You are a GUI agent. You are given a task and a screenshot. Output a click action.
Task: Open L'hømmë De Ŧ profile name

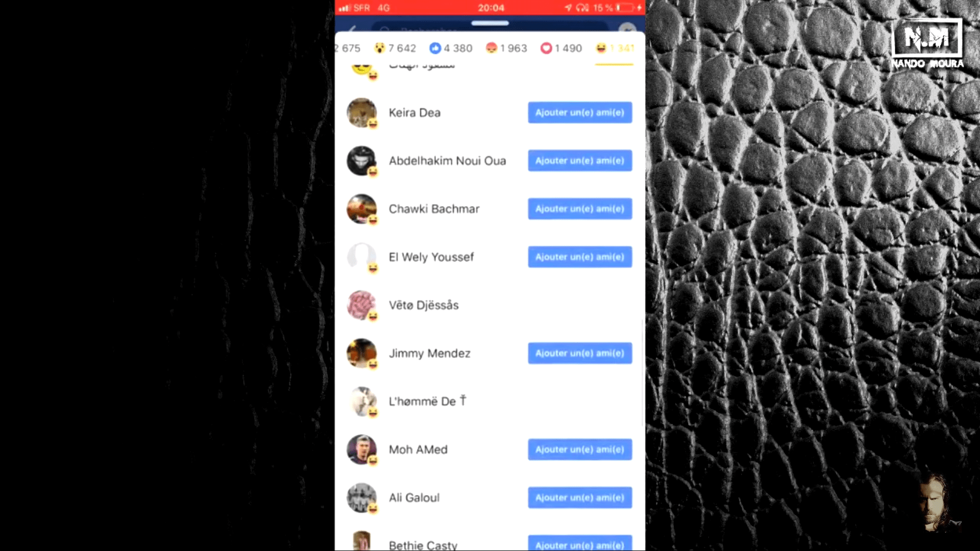coord(427,402)
